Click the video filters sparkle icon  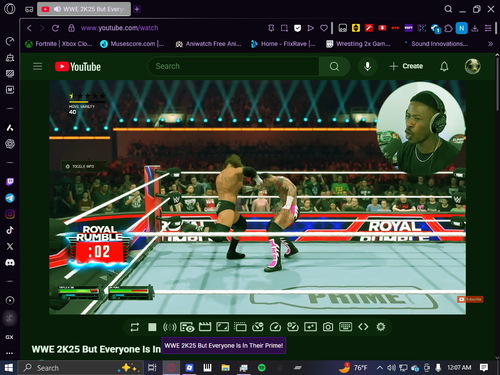pyautogui.click(x=310, y=327)
